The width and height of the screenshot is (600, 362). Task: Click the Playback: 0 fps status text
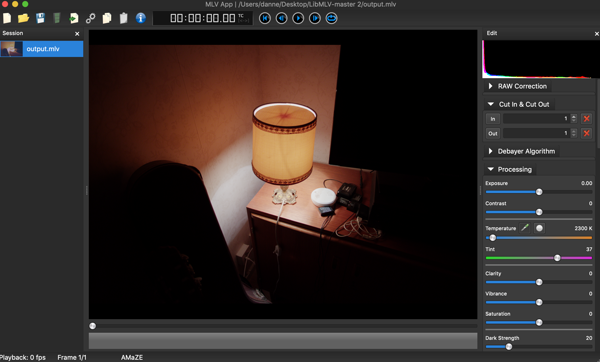click(x=23, y=357)
